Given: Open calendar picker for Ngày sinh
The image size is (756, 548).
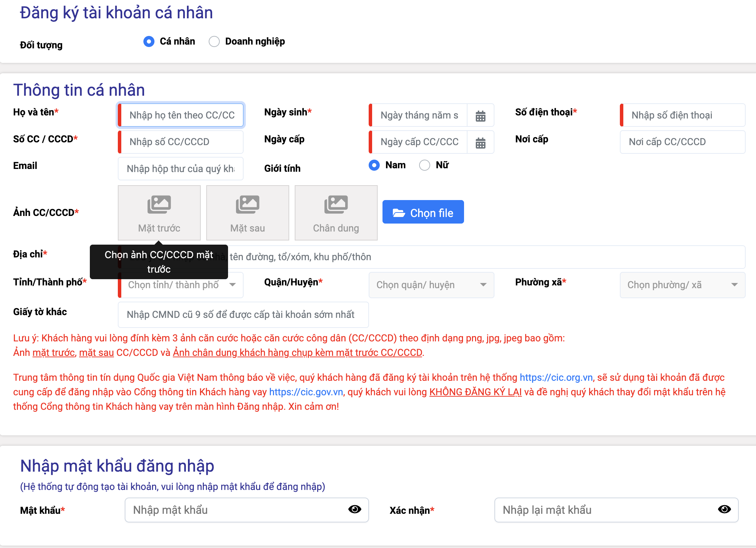Looking at the screenshot, I should point(480,115).
